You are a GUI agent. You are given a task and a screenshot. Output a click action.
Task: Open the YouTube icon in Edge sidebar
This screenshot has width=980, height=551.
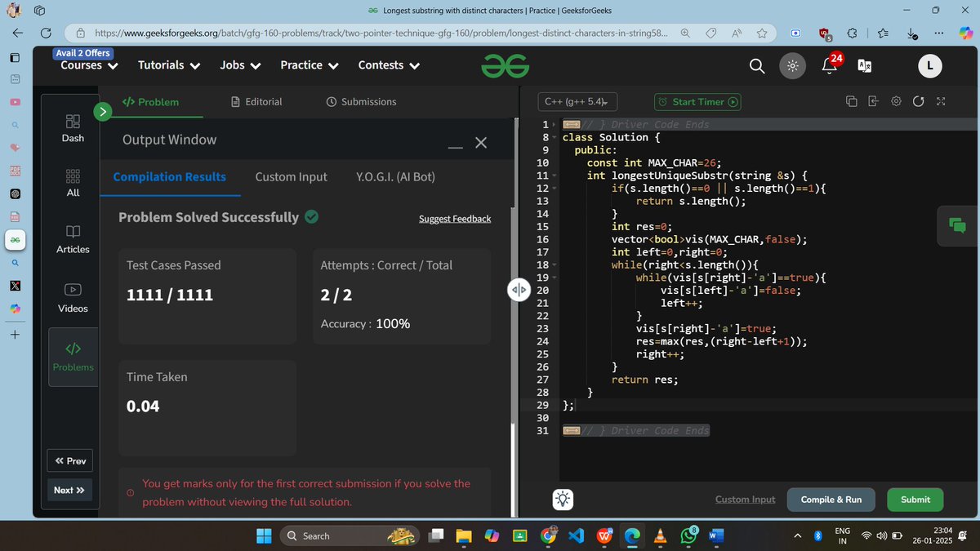click(15, 102)
